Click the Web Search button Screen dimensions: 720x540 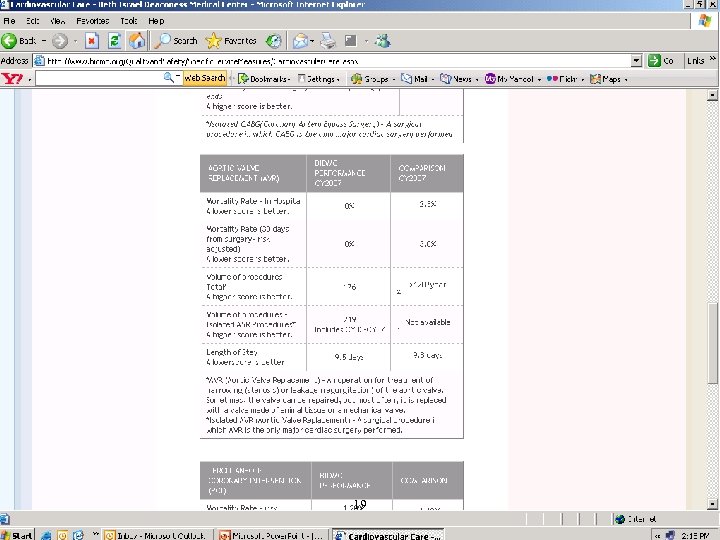click(x=204, y=78)
